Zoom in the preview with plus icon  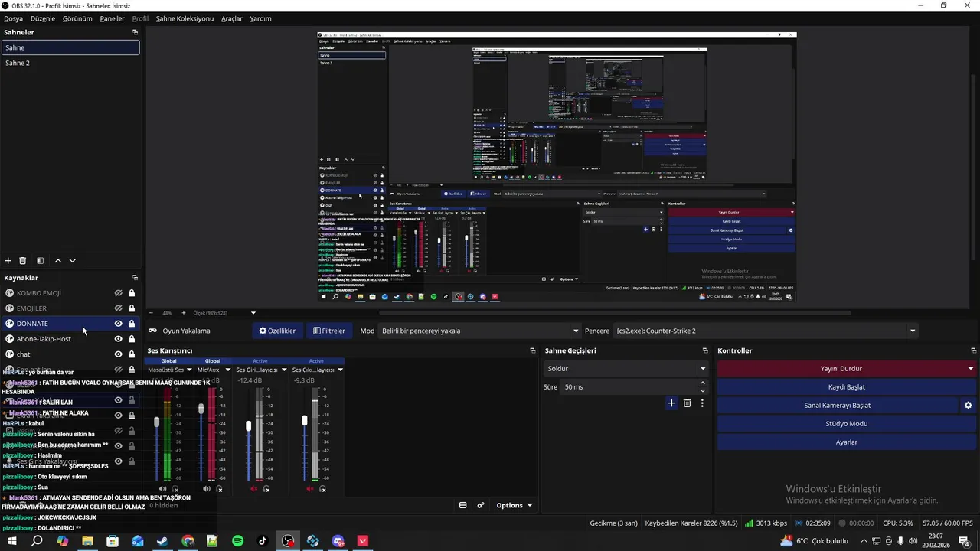[185, 313]
